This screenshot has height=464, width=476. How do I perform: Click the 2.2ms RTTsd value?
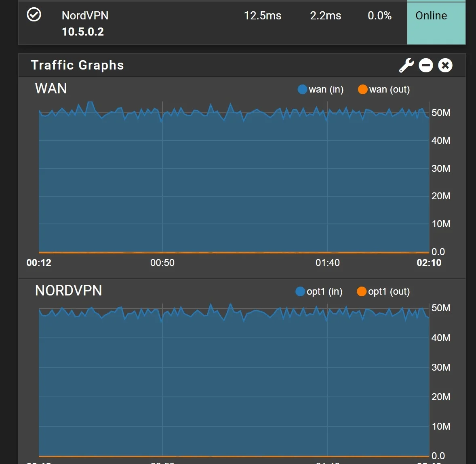click(325, 15)
